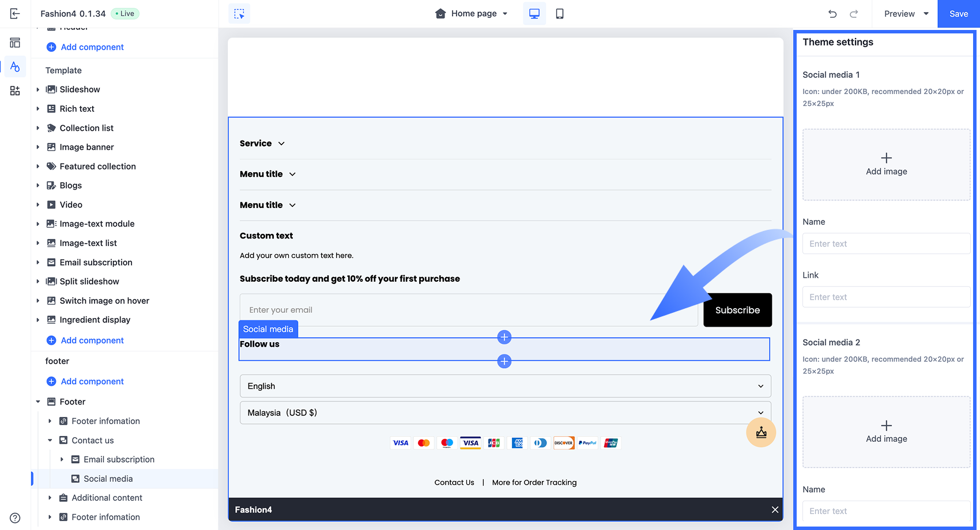This screenshot has width=980, height=530.
Task: Open the Home page selector dropdown
Action: pyautogui.click(x=472, y=14)
